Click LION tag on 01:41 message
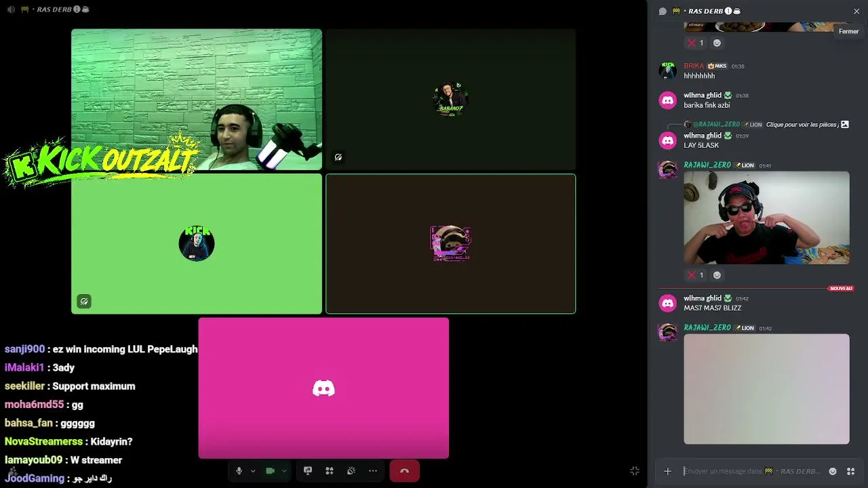Viewport: 868px width, 488px height. pyautogui.click(x=745, y=165)
